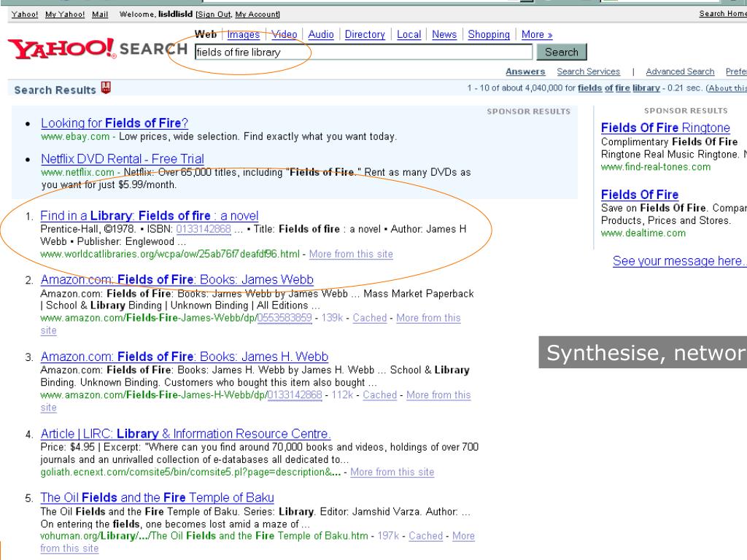Viewport: 747px width, 560px height.
Task: Open the Video search tab
Action: pos(285,34)
